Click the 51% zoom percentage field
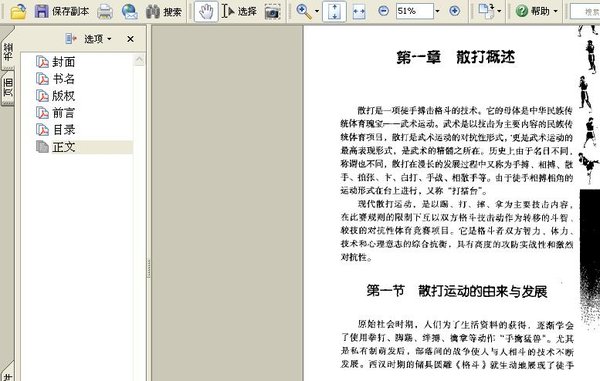The height and width of the screenshot is (381, 600). tap(414, 11)
